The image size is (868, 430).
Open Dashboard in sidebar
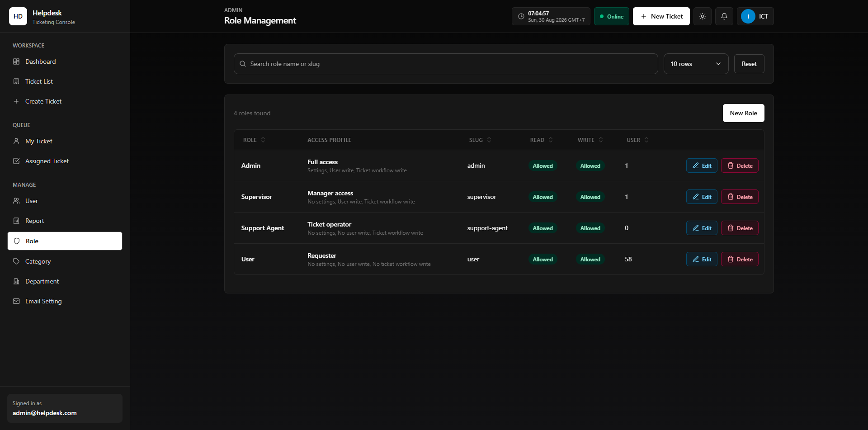[65, 61]
